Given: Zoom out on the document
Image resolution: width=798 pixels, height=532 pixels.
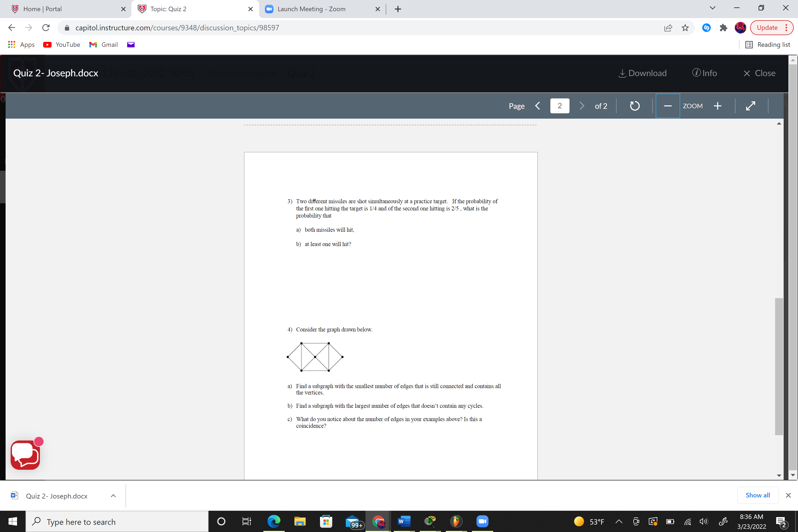Looking at the screenshot, I should tap(667, 106).
